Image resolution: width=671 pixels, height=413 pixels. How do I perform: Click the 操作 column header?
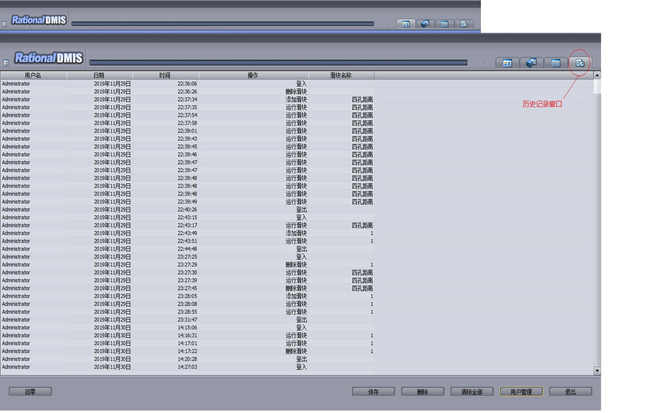[253, 75]
